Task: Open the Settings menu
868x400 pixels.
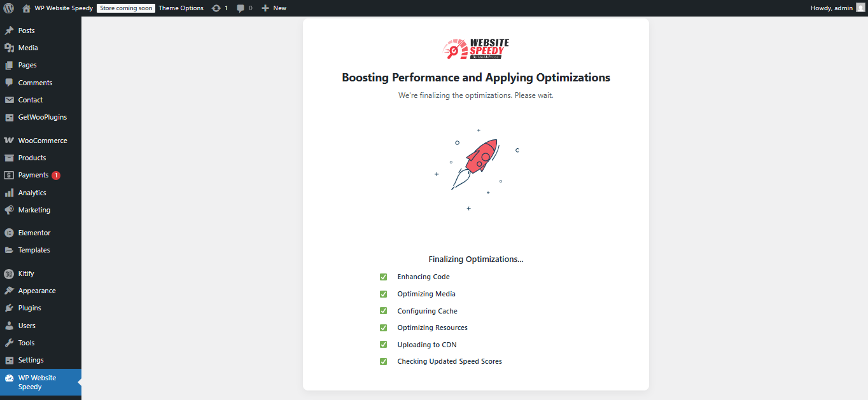Action: 41,360
